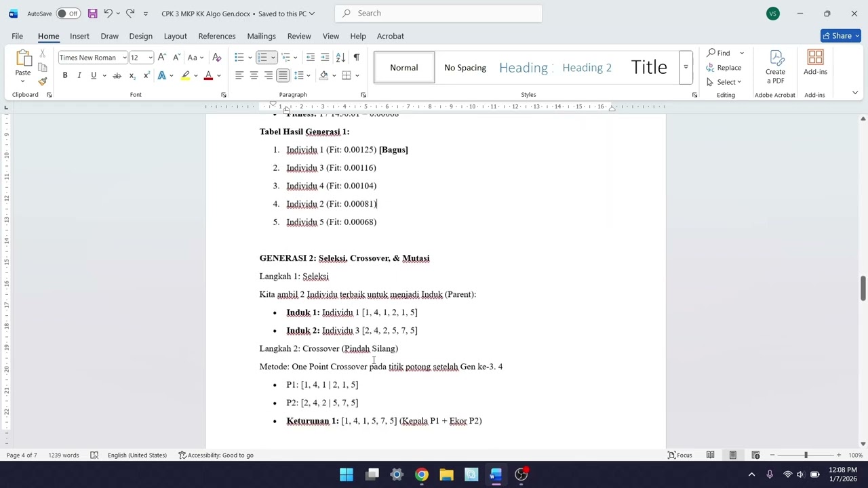Screen dimensions: 868x488
Task: Increase paragraph indent
Action: 325,58
